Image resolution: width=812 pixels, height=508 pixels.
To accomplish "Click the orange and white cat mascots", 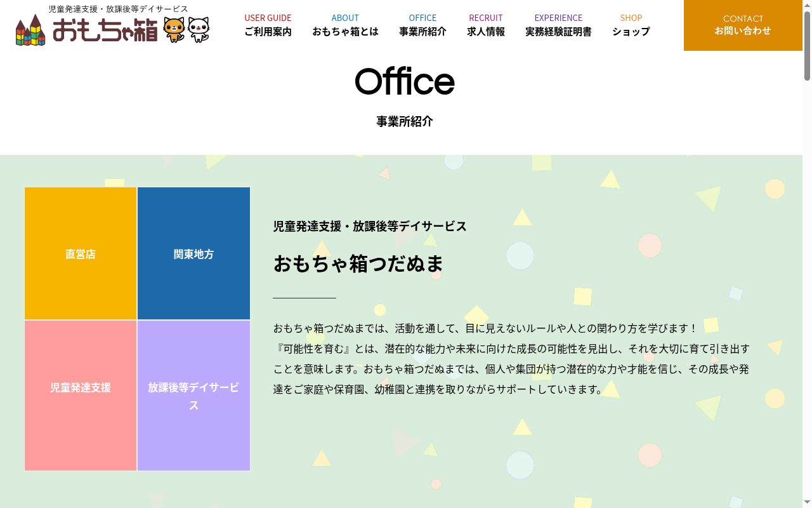I will coord(186,29).
